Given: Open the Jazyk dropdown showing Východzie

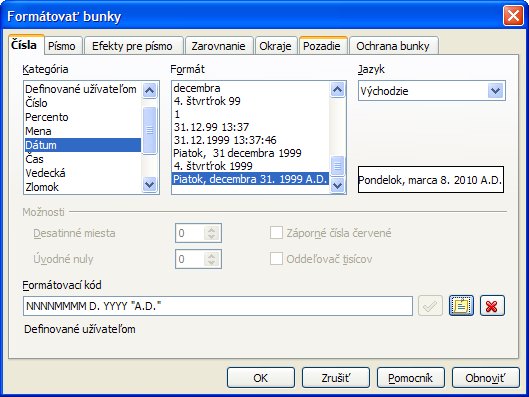Looking at the screenshot, I should pyautogui.click(x=431, y=91).
